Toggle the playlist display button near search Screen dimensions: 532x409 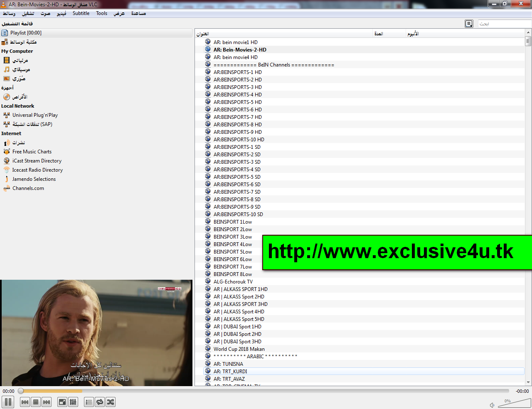469,24
